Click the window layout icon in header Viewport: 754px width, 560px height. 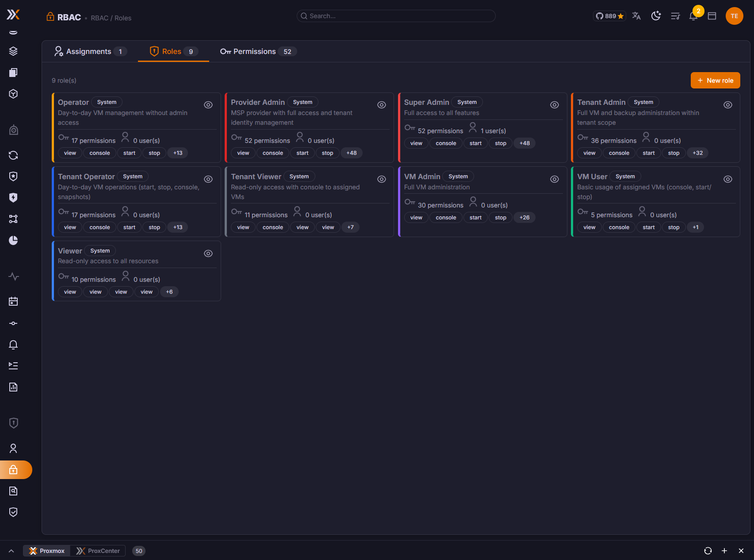[712, 16]
